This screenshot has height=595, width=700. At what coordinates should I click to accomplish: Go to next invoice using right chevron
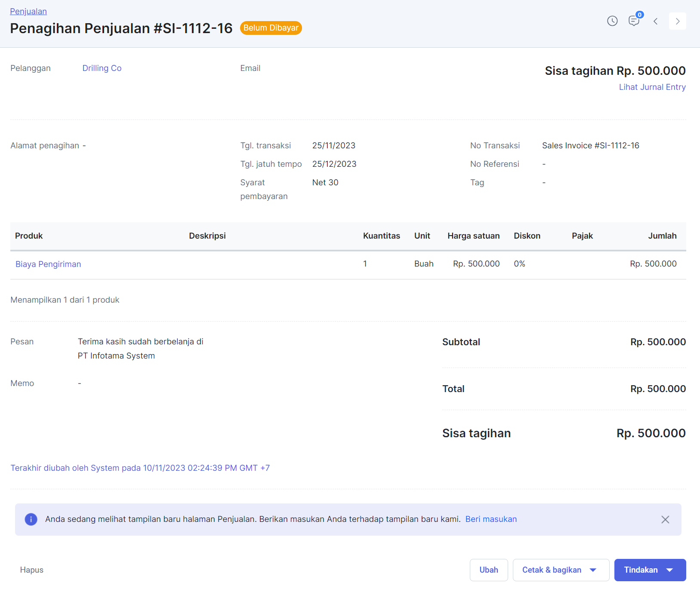point(677,21)
